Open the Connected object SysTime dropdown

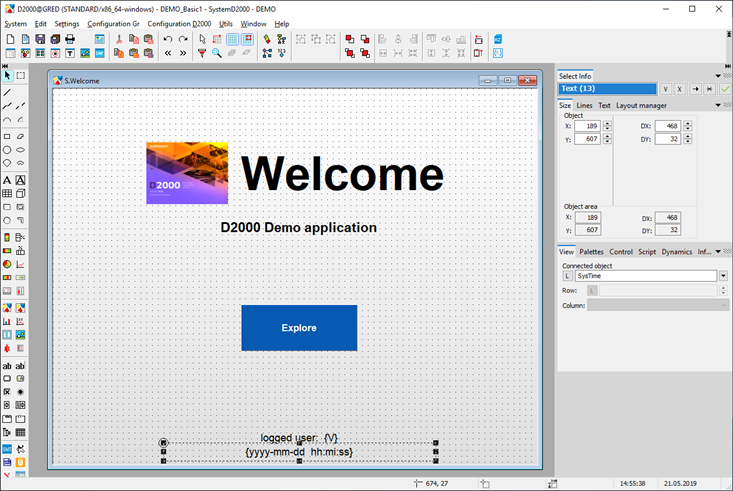723,276
